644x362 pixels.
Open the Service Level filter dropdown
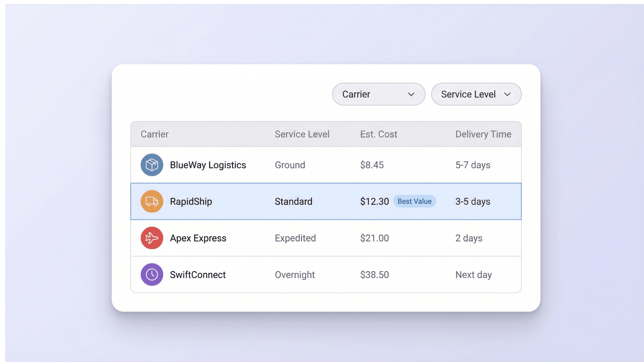coord(476,94)
